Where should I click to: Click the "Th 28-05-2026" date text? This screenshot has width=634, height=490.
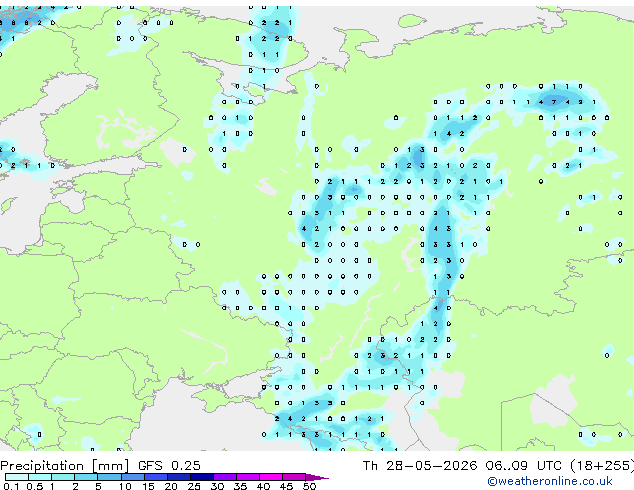(x=420, y=466)
